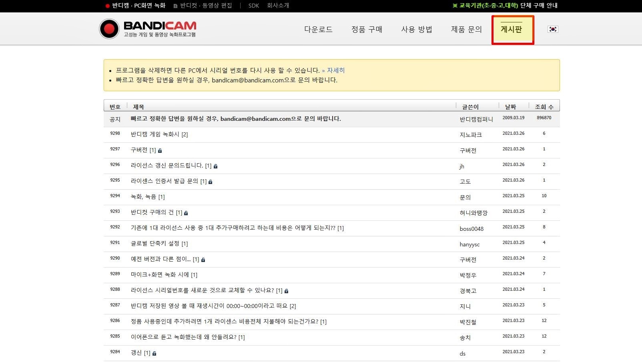Screen dimensions: 642x364
Task: Click author name 경북고
Action: (x=468, y=291)
